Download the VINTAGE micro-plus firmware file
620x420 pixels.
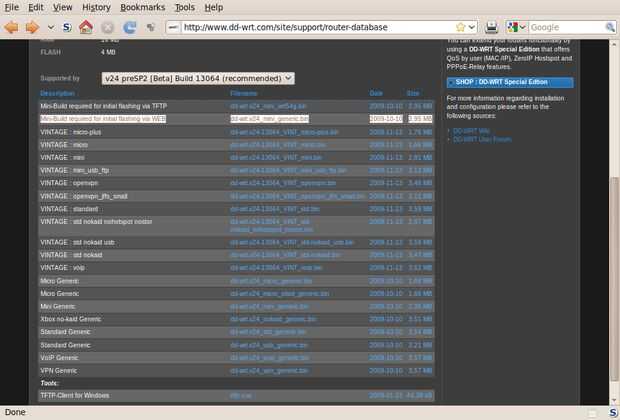pyautogui.click(x=284, y=132)
